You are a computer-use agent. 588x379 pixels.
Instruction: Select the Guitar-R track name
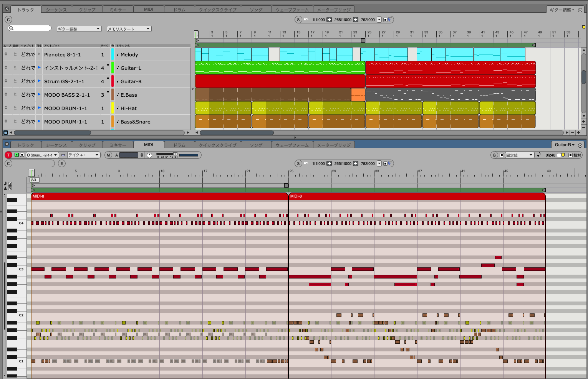click(x=131, y=81)
